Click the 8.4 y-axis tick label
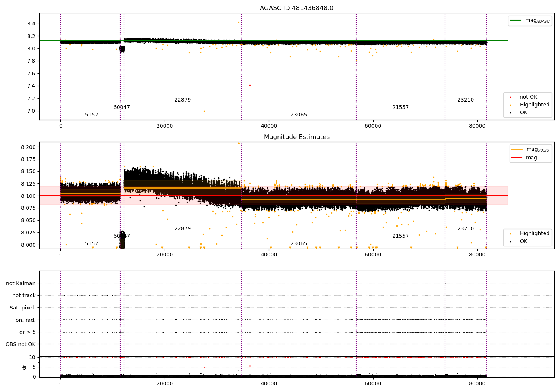Image resolution: width=560 pixels, height=392 pixels. point(31,24)
